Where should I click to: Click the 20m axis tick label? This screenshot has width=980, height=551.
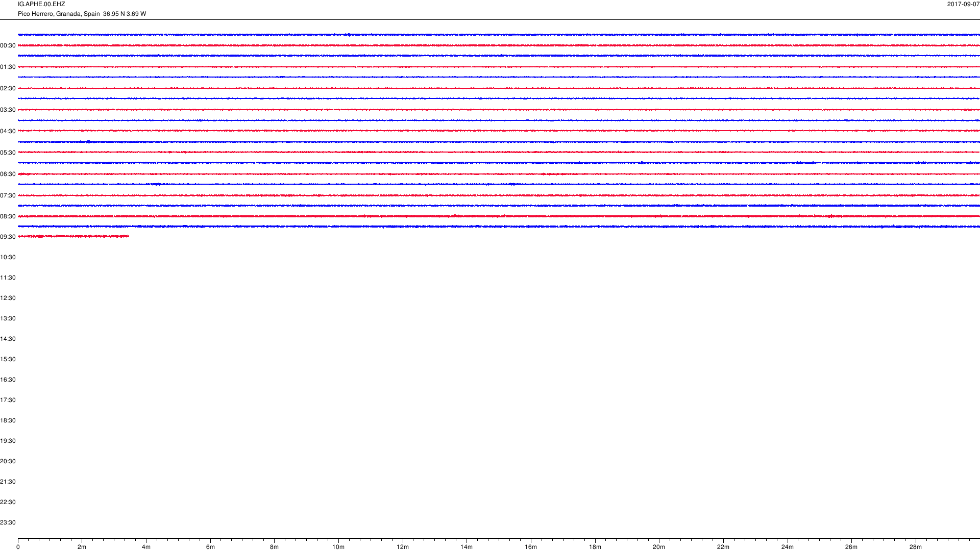(x=659, y=547)
